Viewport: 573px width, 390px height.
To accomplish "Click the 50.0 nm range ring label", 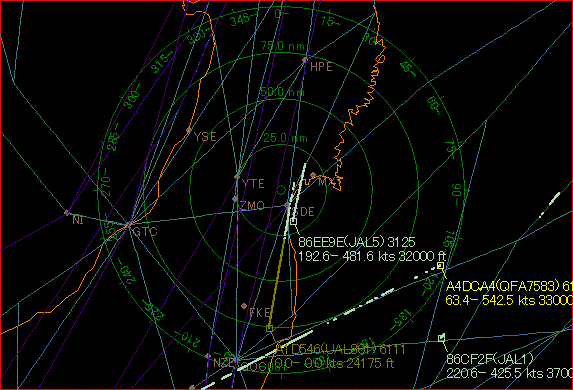I will (x=282, y=91).
